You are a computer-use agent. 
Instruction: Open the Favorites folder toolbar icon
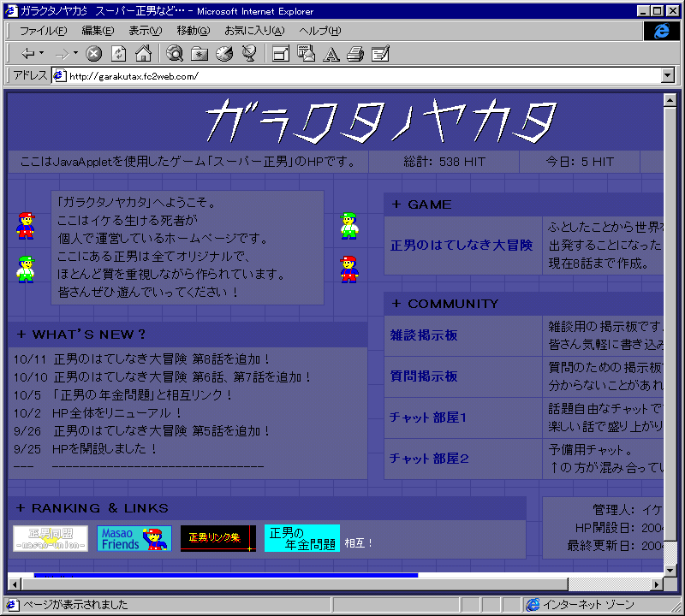click(200, 54)
